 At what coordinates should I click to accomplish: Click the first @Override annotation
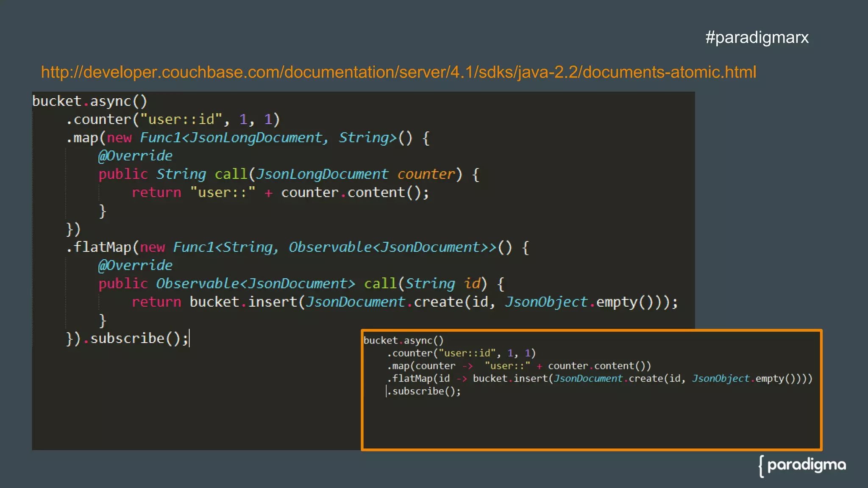pos(135,156)
